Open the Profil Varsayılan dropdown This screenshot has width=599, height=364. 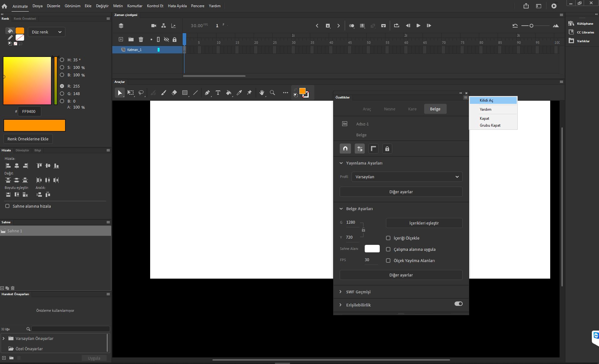(407, 177)
